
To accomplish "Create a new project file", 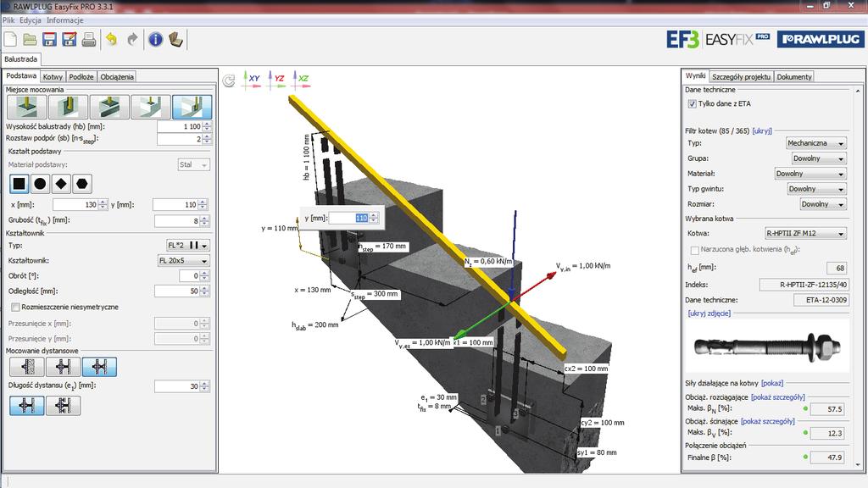I will [10, 39].
